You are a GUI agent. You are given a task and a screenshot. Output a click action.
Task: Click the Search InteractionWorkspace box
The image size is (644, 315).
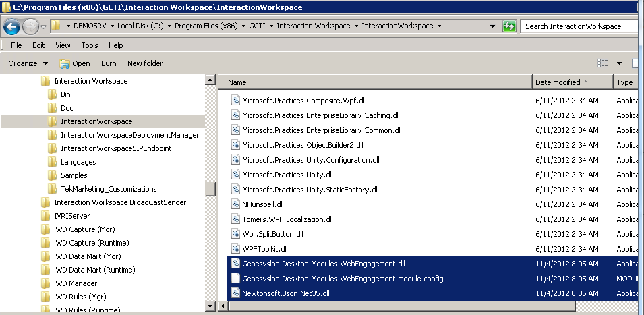(x=580, y=26)
